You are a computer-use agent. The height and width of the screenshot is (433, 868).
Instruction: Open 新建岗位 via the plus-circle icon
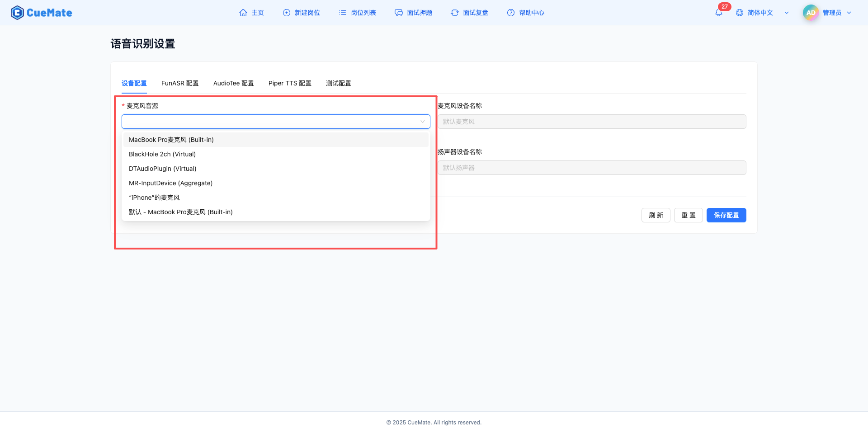pyautogui.click(x=286, y=13)
